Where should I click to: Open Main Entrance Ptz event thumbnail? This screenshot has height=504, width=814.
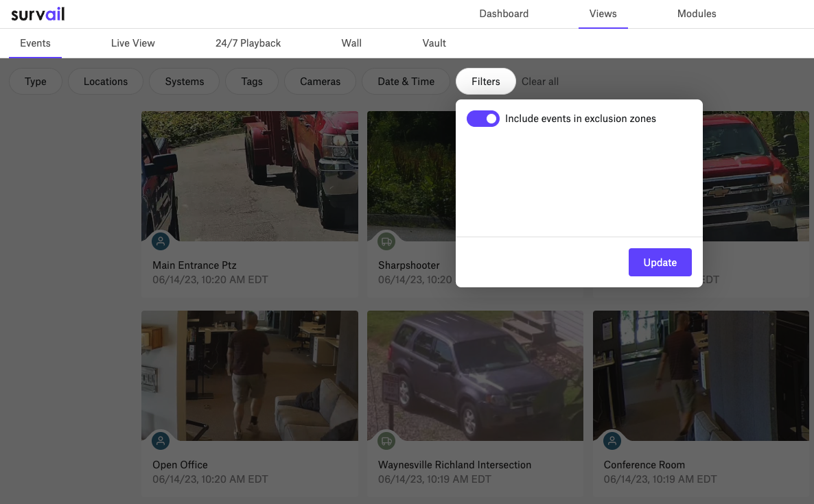pos(250,176)
